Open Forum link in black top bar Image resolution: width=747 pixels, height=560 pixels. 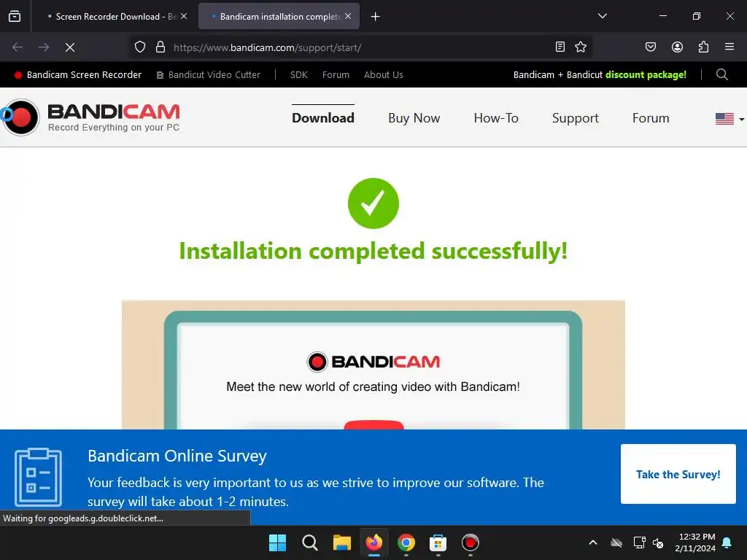coord(336,75)
